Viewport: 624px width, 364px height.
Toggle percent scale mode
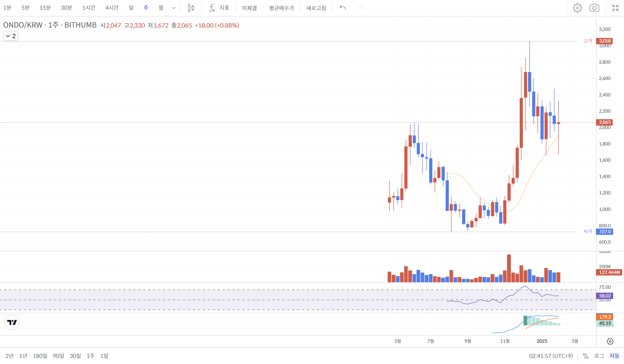click(x=585, y=356)
